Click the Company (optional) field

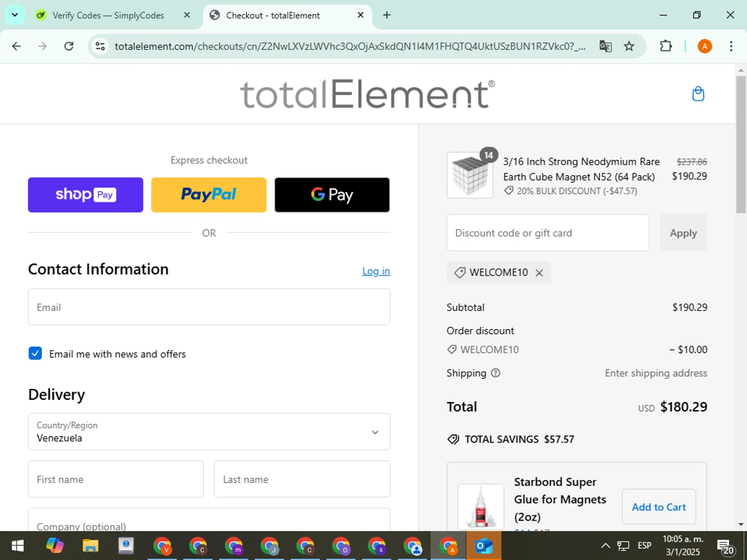pyautogui.click(x=209, y=520)
